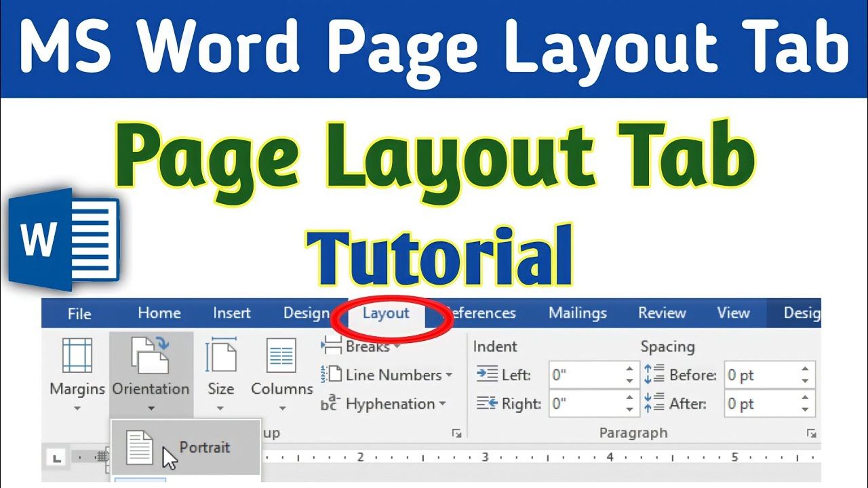
Task: Increase the Spacing After value
Action: point(805,398)
